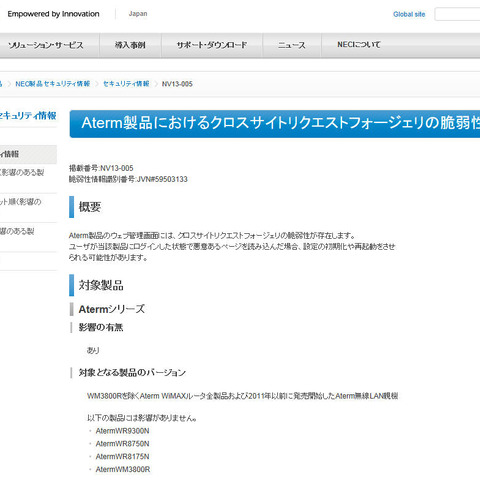Select the 掲載番号:NV13-005 line
480x480 pixels.
coord(101,168)
